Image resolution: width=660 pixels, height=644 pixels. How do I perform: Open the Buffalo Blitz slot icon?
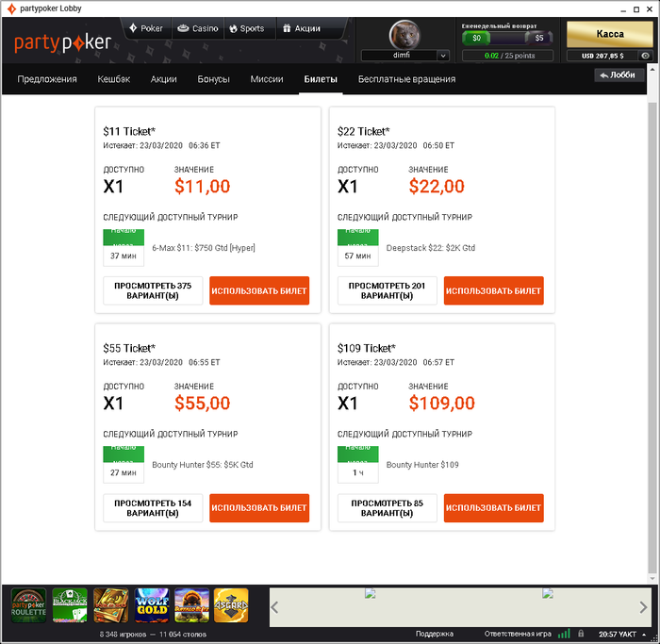click(x=192, y=605)
